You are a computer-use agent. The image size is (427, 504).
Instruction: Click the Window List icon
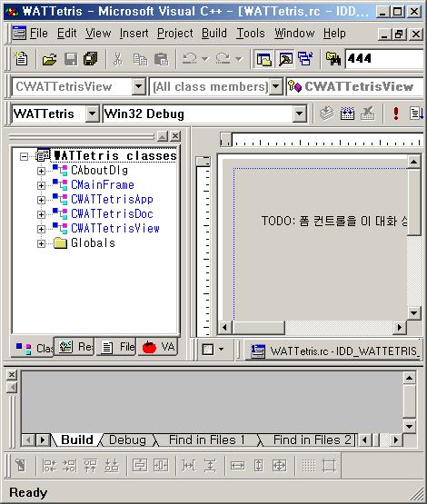tap(305, 59)
